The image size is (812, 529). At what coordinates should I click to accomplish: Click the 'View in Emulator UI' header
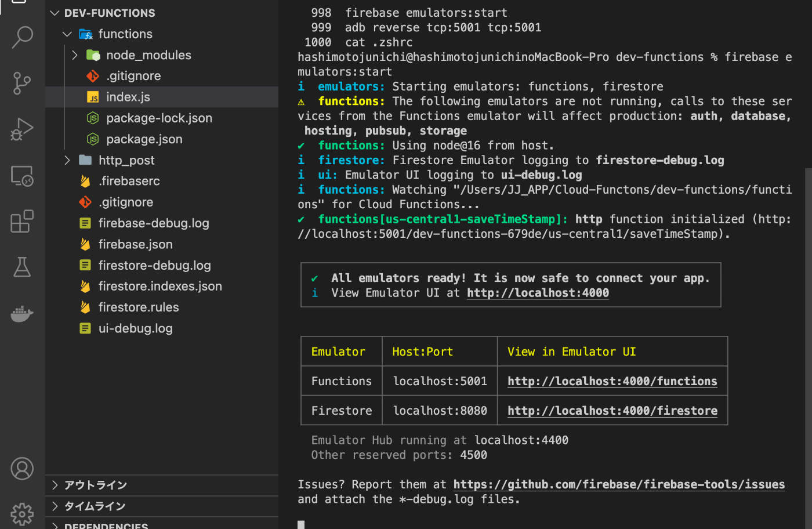[571, 352]
